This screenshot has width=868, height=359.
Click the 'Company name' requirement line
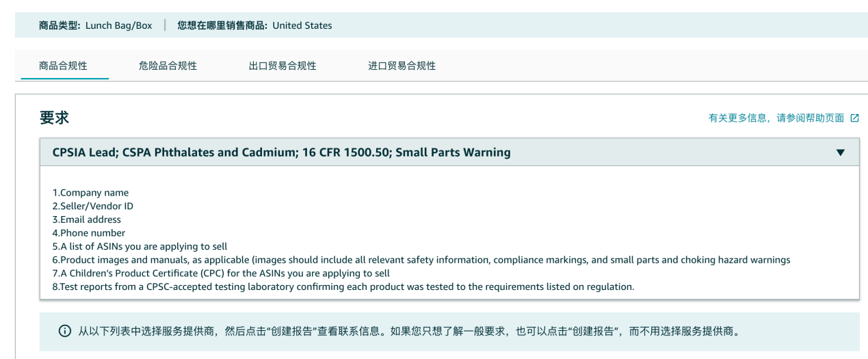tap(86, 193)
